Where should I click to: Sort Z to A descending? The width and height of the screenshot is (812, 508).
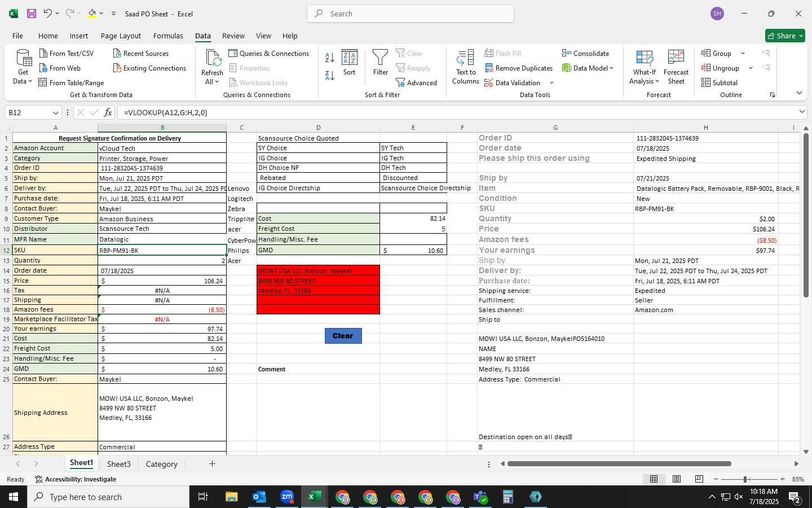(330, 75)
